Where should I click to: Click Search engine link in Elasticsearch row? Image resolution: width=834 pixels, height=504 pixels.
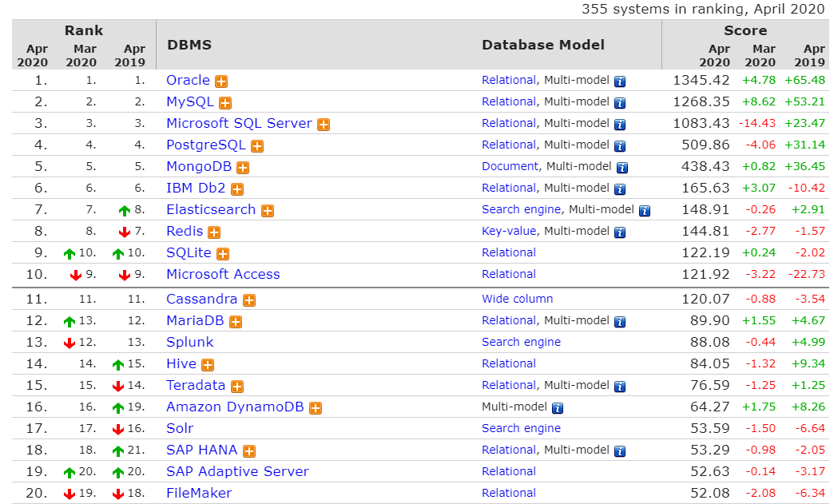521,210
